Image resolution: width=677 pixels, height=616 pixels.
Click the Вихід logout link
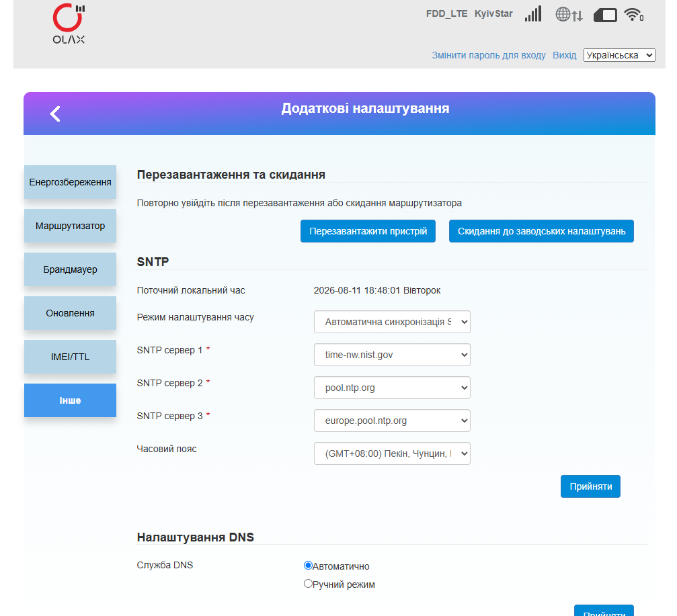click(564, 55)
